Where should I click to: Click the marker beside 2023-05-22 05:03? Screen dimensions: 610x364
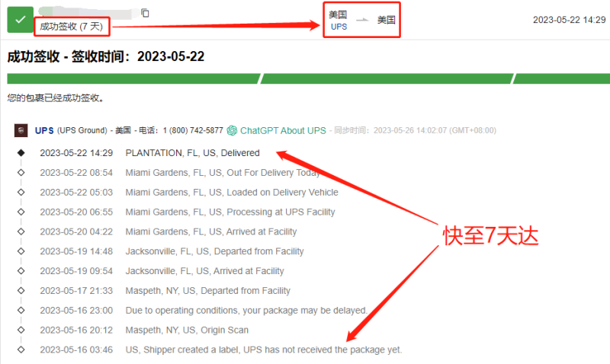(x=21, y=193)
